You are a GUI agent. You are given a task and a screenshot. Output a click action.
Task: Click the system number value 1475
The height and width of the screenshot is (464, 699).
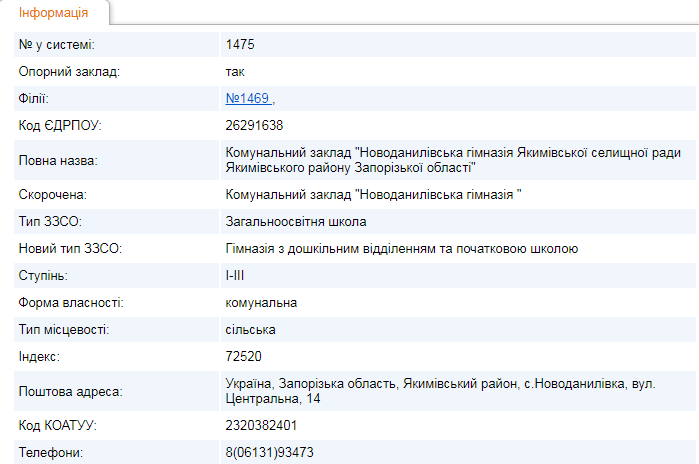pyautogui.click(x=242, y=45)
